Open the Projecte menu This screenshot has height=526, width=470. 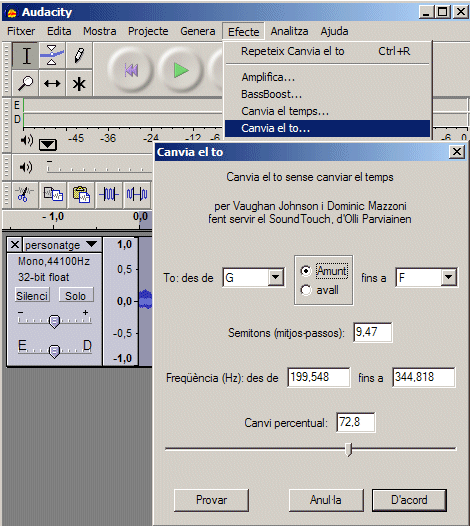pyautogui.click(x=148, y=31)
